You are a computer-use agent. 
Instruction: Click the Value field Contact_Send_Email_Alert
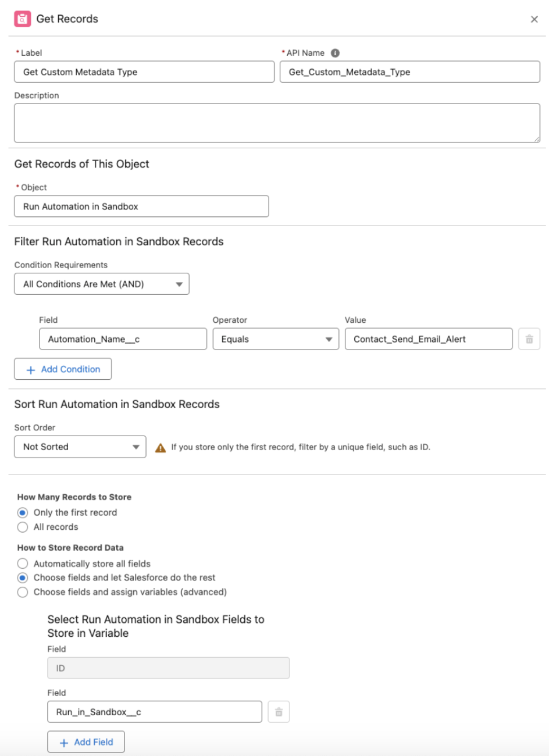tap(429, 339)
